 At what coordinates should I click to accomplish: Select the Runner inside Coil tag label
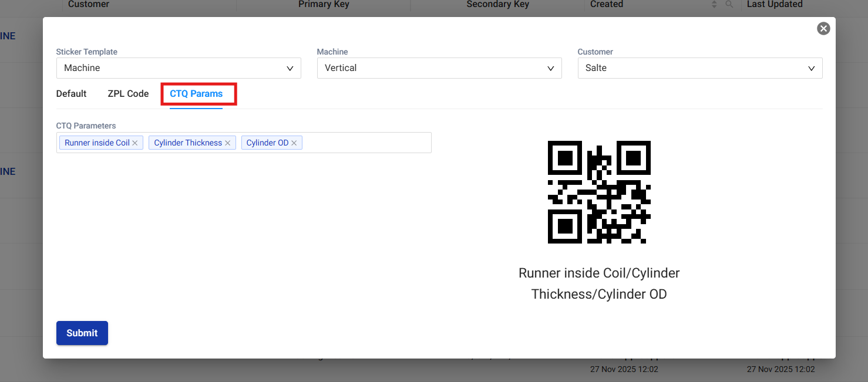[97, 143]
